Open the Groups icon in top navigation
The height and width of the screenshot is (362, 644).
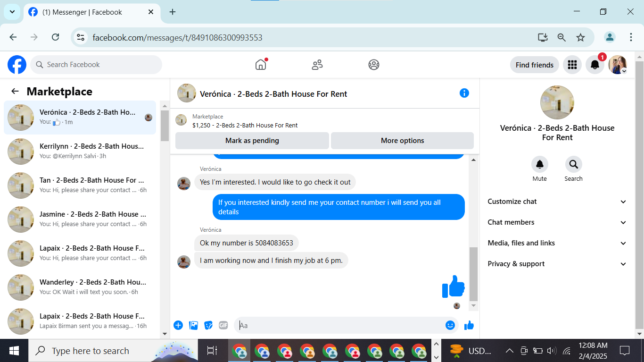374,65
